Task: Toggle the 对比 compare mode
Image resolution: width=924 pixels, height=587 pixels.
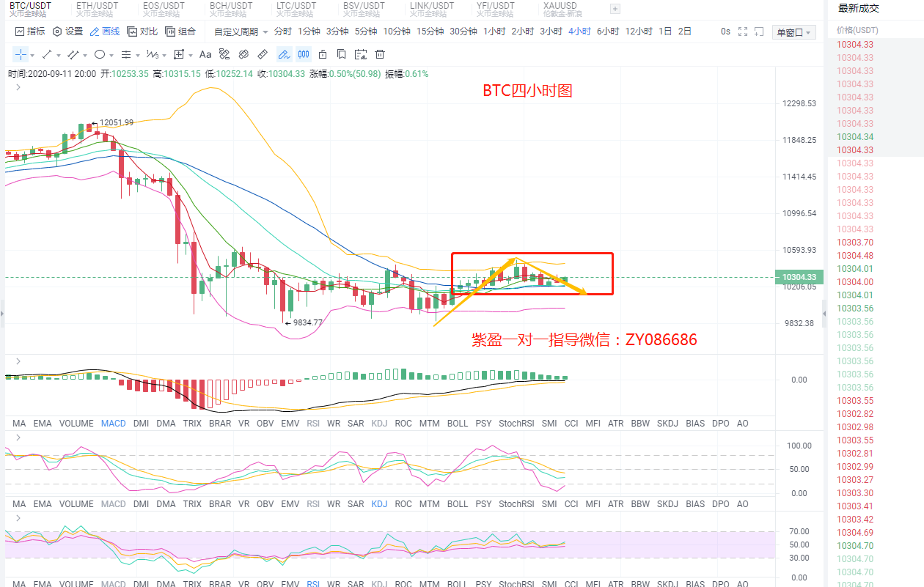Action: [x=142, y=32]
